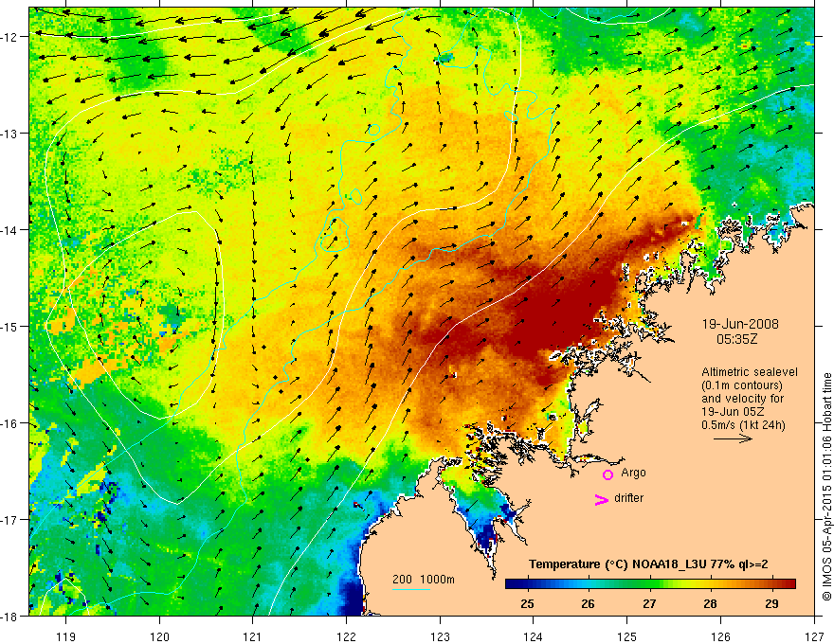Screen dimensions: 834x644
Task: Click the longitude axis label '120'
Action: click(x=159, y=636)
